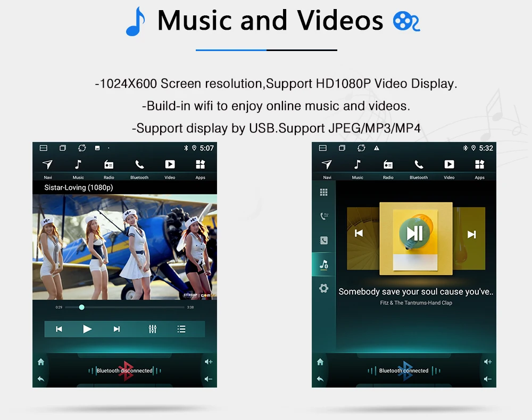The image size is (532, 420).
Task: Open phonebook contacts in music sidebar
Action: pyautogui.click(x=323, y=240)
